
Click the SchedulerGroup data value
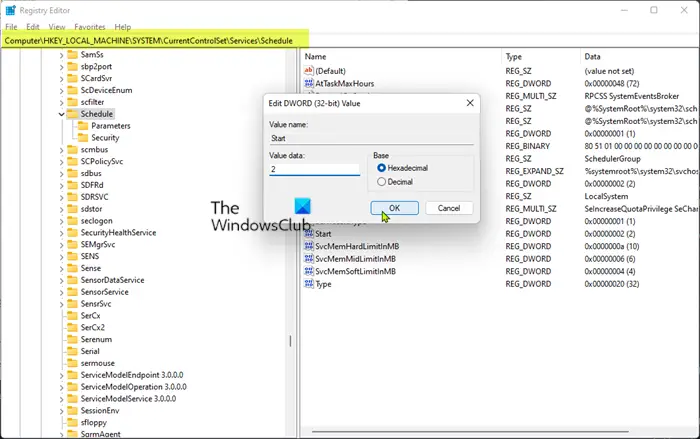[612, 159]
